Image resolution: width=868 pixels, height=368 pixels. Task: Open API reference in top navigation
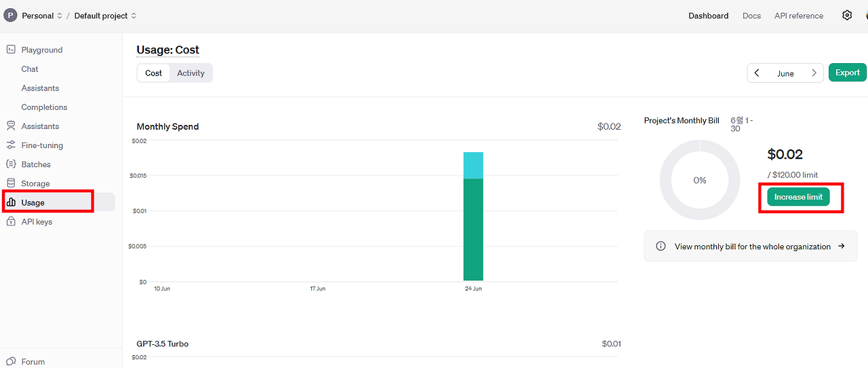point(799,16)
